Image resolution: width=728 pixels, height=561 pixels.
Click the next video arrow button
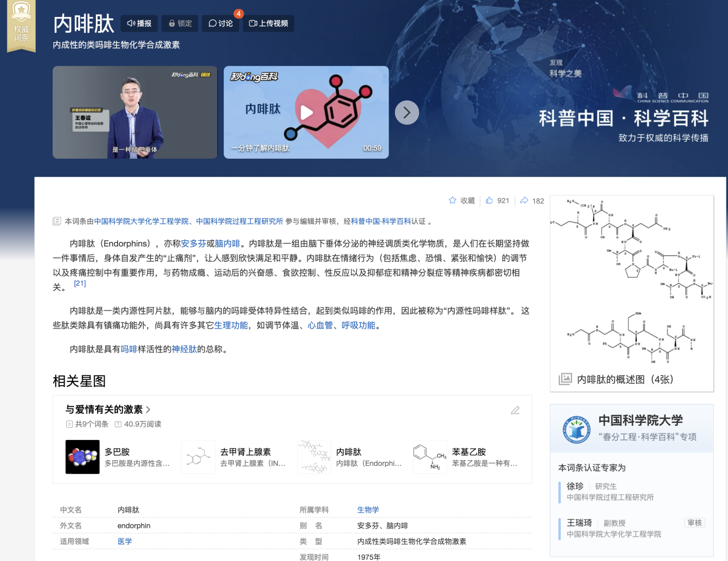pos(407,113)
